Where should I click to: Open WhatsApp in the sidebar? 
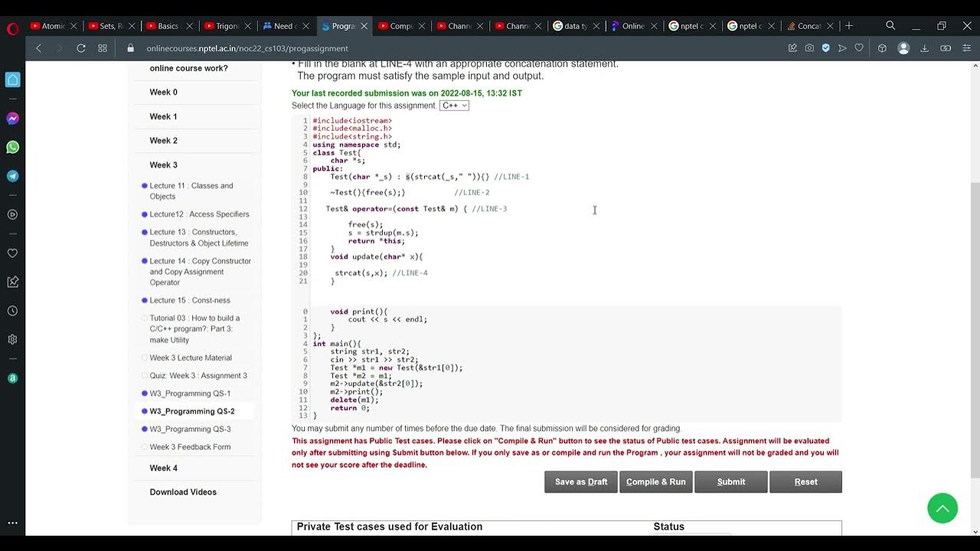click(13, 147)
